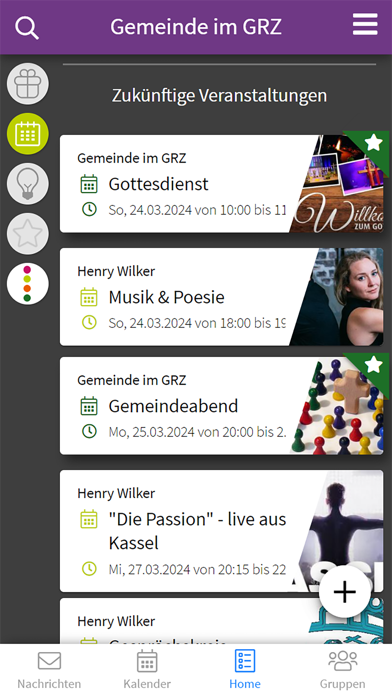
Task: Open the Gottesdienst event title
Action: tap(158, 184)
